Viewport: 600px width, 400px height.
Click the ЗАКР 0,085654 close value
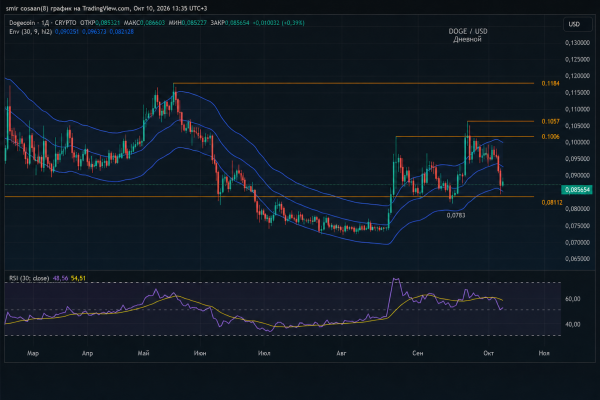click(x=230, y=23)
